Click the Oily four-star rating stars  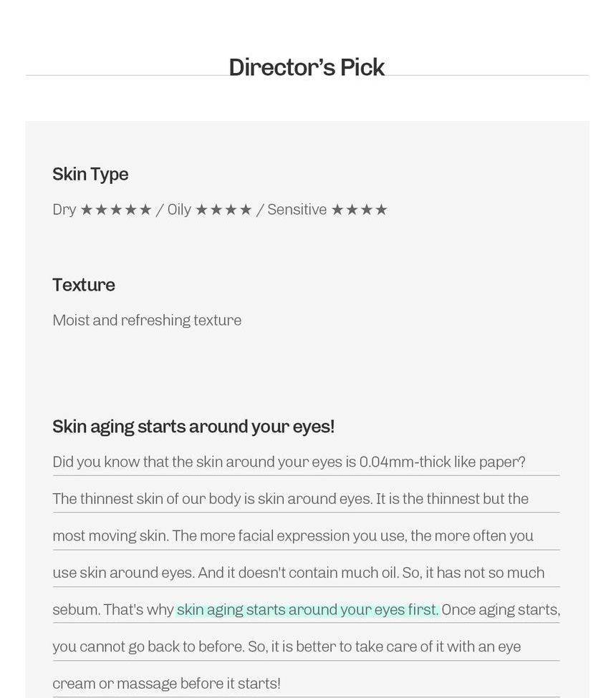click(223, 210)
